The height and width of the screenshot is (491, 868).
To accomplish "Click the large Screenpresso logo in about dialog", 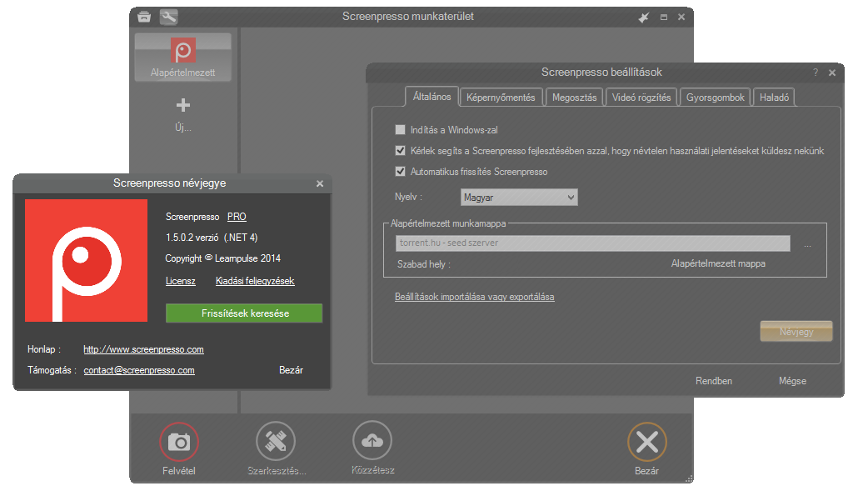I will (x=87, y=260).
